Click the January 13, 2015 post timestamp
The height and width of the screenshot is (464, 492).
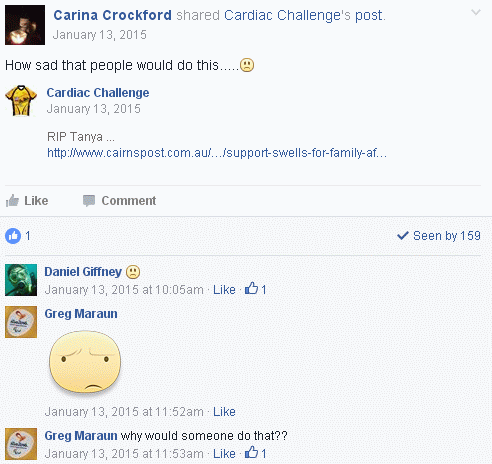pos(100,35)
